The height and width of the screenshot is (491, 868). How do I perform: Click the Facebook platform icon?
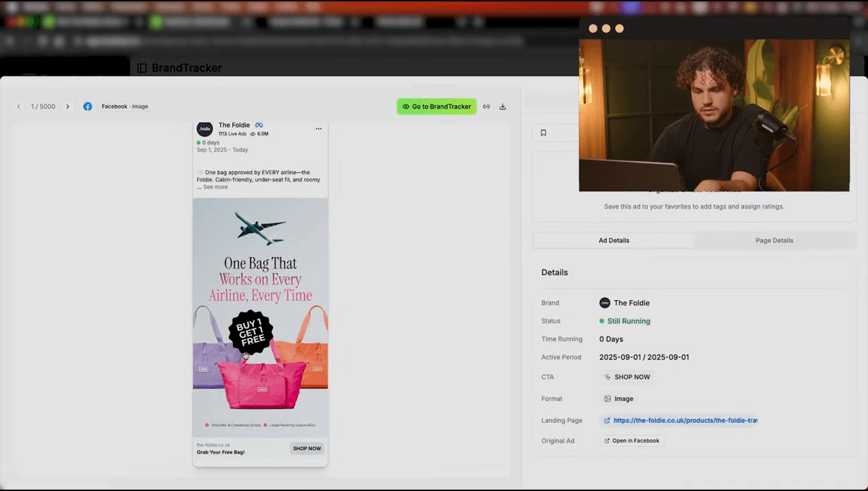pos(88,106)
